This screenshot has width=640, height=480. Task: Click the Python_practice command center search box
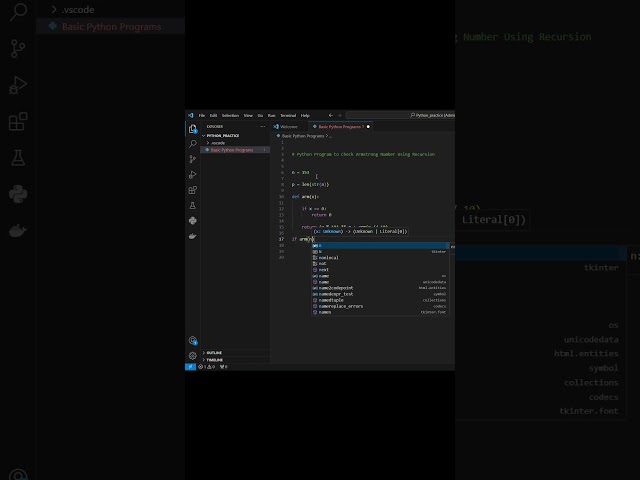[401, 116]
